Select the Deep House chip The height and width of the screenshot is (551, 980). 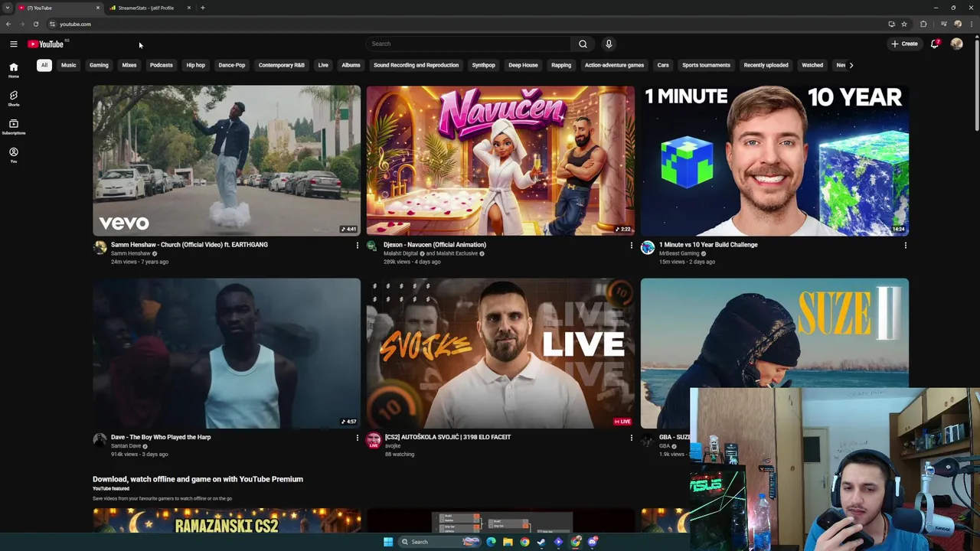coord(523,65)
